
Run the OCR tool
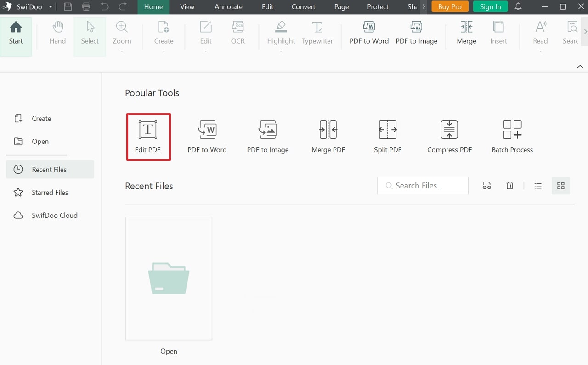pos(238,27)
